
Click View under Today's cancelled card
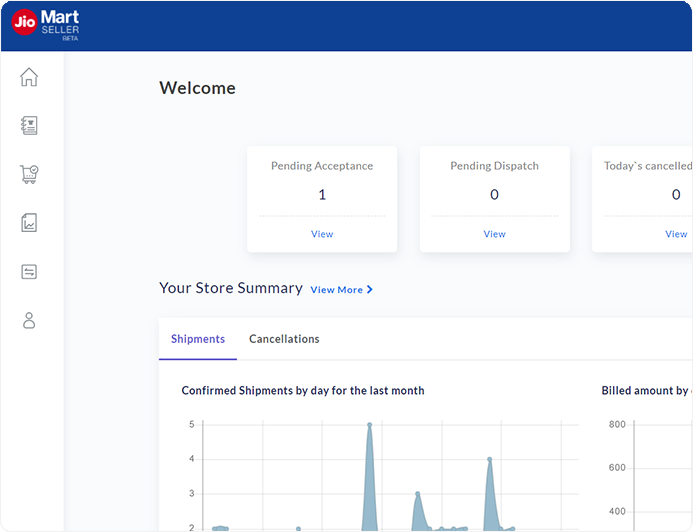(676, 234)
